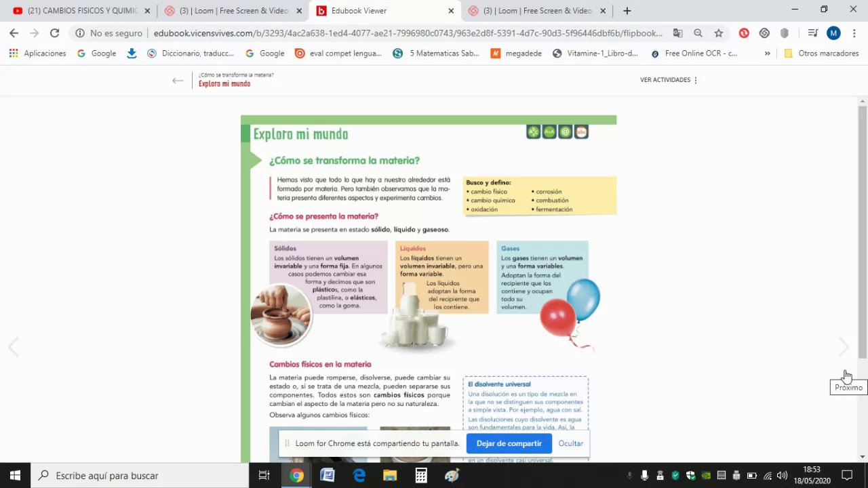Click the pottery hands image
Image resolution: width=868 pixels, height=488 pixels.
(x=281, y=314)
